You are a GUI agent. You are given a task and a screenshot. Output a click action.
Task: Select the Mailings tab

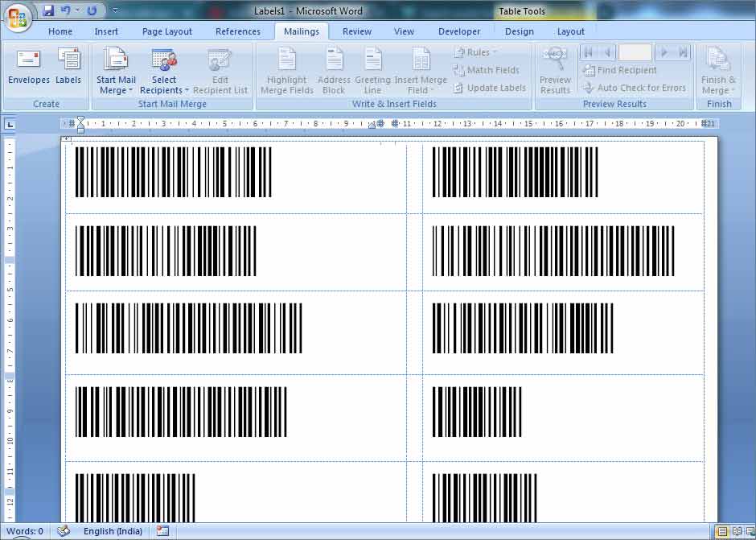click(302, 32)
